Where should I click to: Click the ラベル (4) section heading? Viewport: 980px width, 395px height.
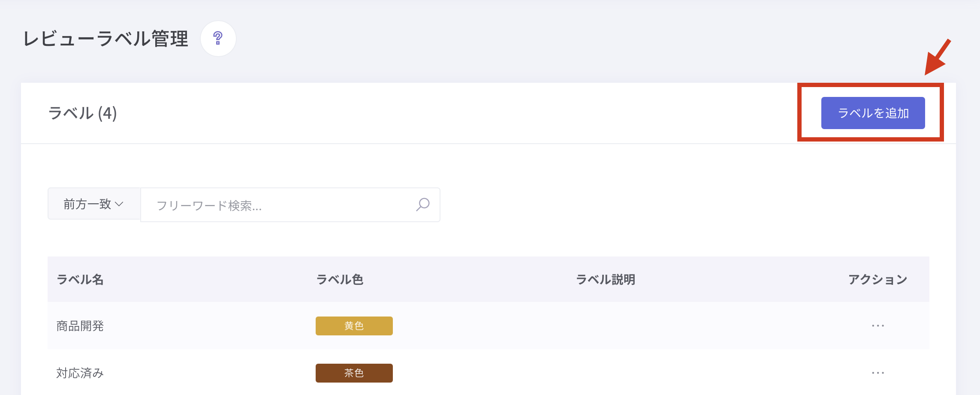(x=82, y=113)
